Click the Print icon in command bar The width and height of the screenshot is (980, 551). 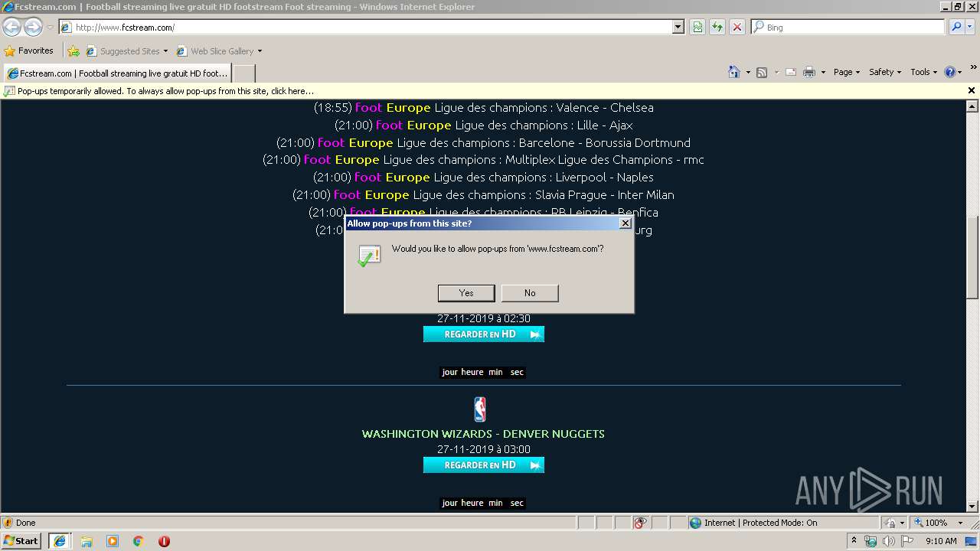point(809,72)
